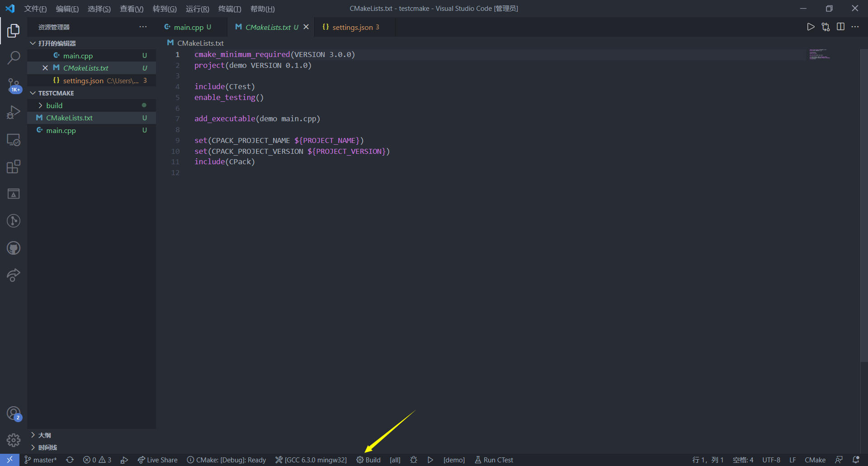Open editor More Actions ellipsis menu

(855, 27)
